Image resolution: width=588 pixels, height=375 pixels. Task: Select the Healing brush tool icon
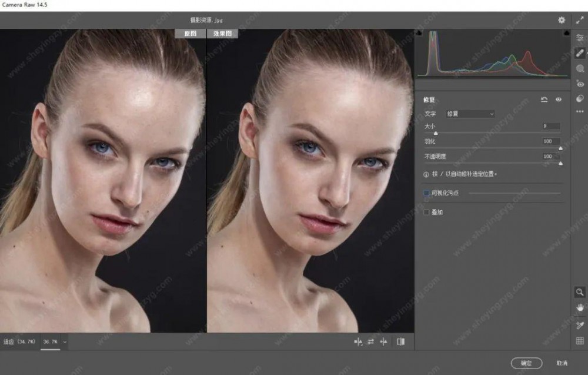tap(580, 53)
